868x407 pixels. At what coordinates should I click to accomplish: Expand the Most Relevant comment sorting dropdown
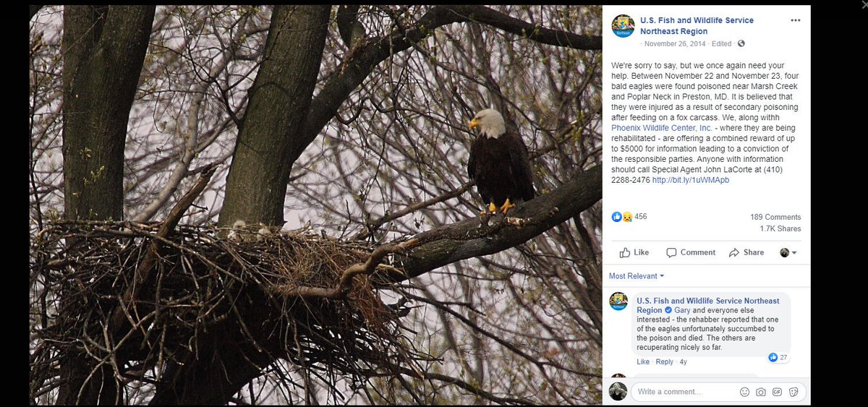[637, 276]
